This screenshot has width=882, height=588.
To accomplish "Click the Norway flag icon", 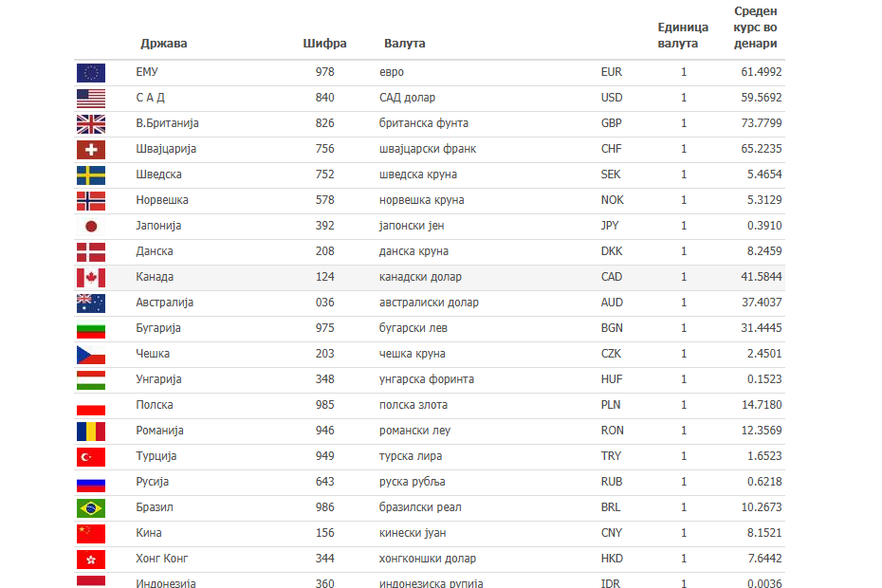I will 91,200.
